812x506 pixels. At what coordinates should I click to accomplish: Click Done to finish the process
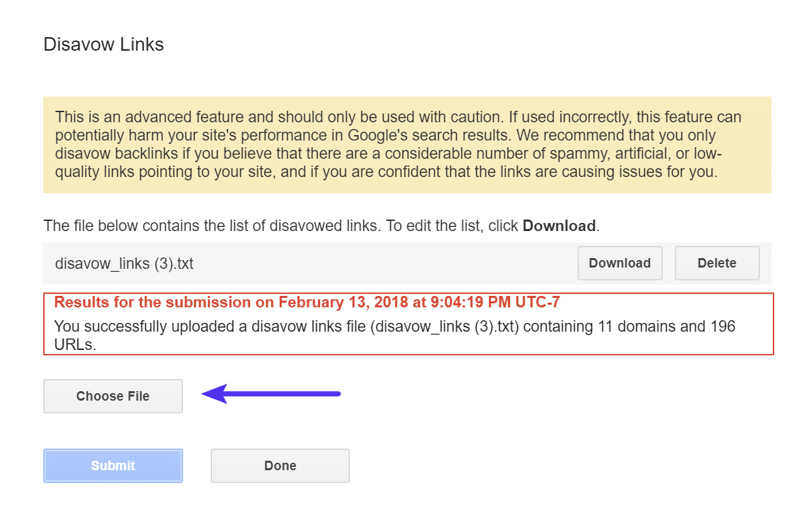tap(280, 465)
